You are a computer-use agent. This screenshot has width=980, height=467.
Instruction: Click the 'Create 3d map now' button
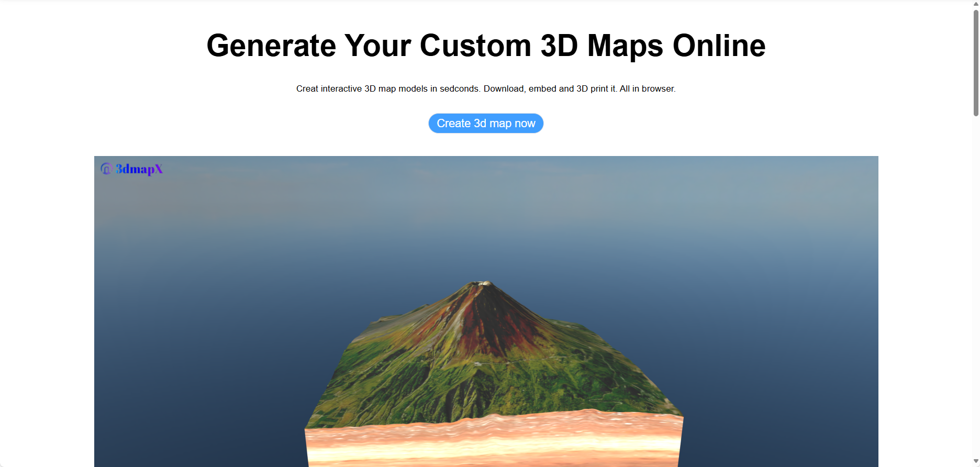pyautogui.click(x=486, y=124)
